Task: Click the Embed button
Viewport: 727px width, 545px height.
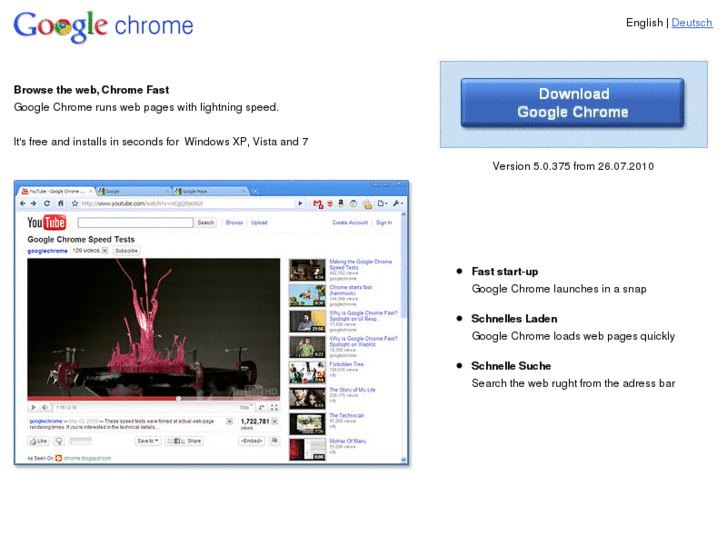Action: point(252,441)
